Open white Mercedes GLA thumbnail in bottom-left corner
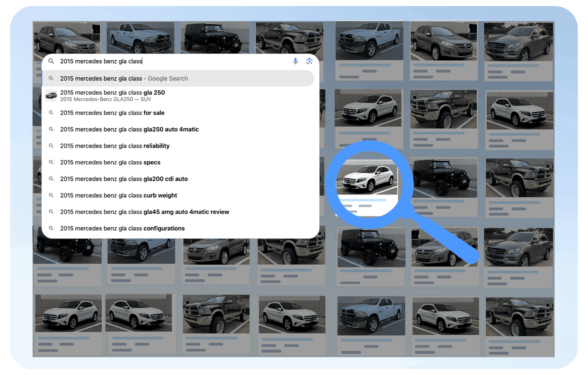The width and height of the screenshot is (588, 375). click(x=68, y=313)
